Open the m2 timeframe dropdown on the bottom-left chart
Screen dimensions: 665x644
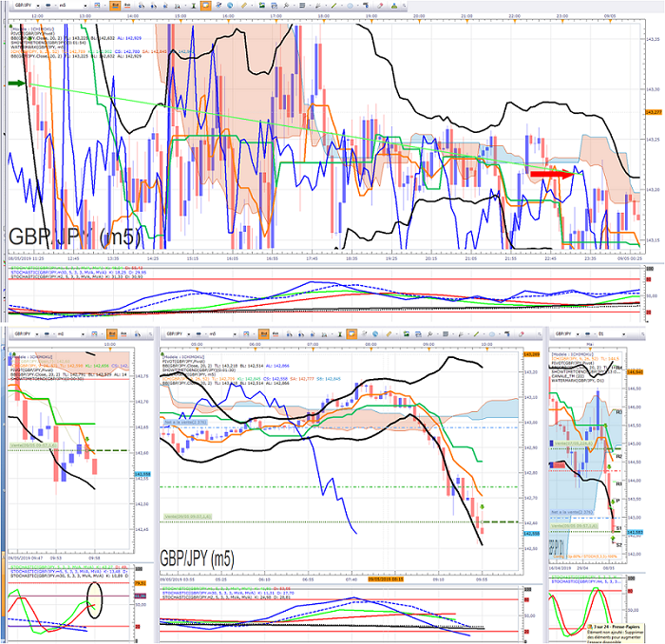click(71, 334)
